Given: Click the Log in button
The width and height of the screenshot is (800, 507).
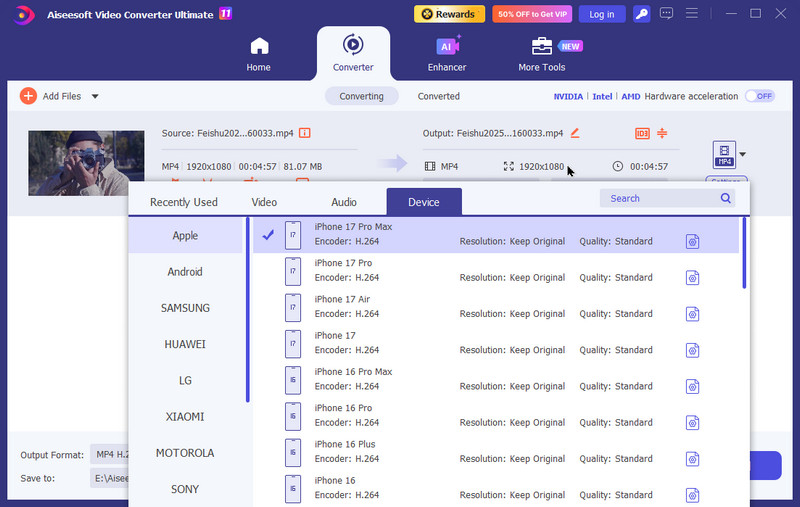Looking at the screenshot, I should click(x=602, y=14).
